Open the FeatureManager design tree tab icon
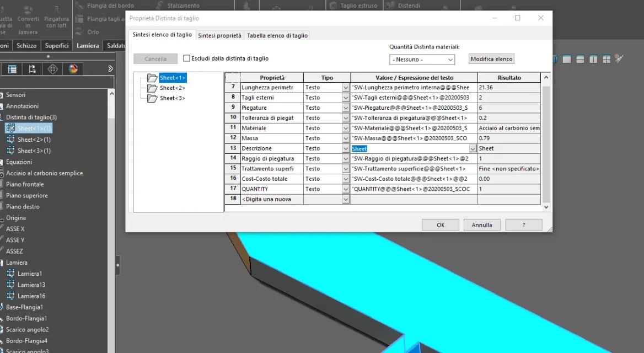 click(12, 69)
